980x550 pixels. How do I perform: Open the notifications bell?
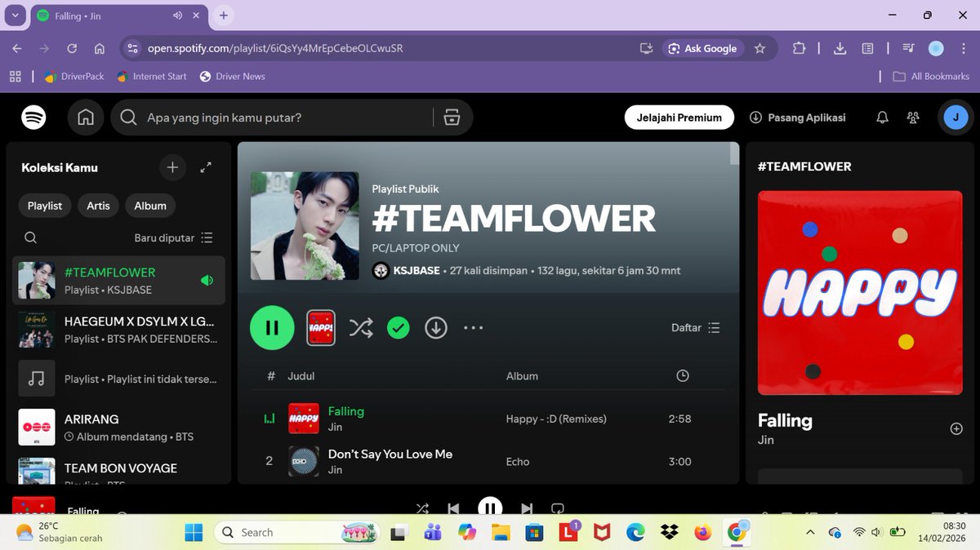pyautogui.click(x=882, y=118)
